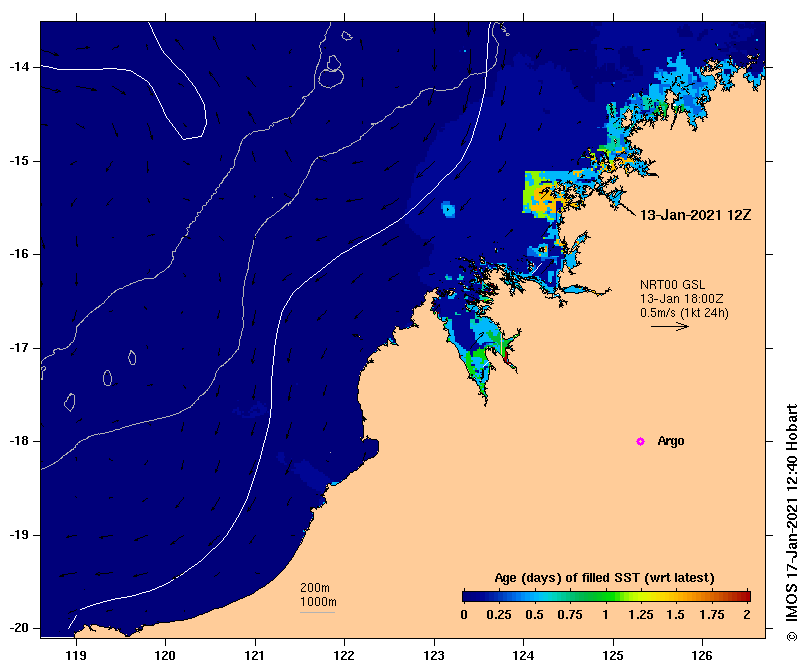The height and width of the screenshot is (672, 809).
Task: Click latitude label '-20'
Action: [x=19, y=628]
